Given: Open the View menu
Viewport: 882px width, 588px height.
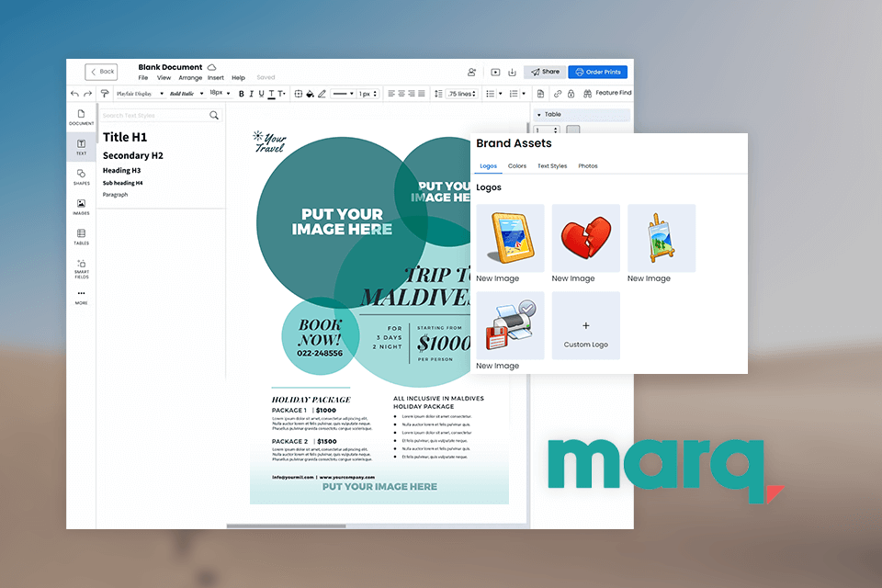Looking at the screenshot, I should (x=164, y=78).
